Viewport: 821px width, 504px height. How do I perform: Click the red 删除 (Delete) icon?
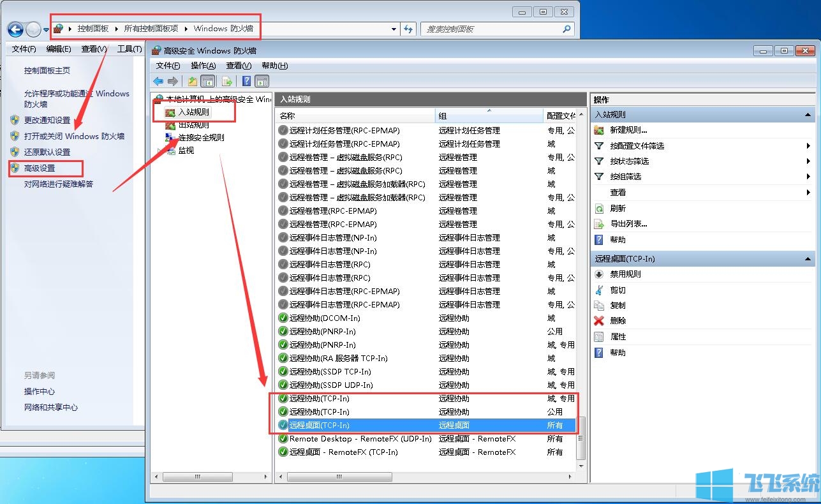pyautogui.click(x=598, y=320)
